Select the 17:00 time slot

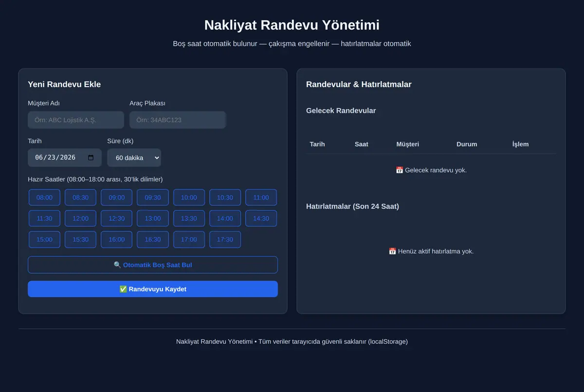189,239
